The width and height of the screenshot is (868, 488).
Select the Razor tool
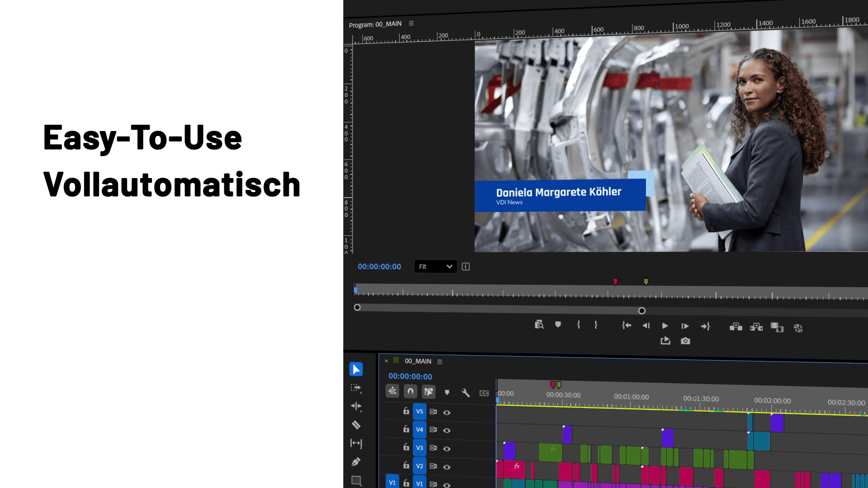[x=356, y=425]
